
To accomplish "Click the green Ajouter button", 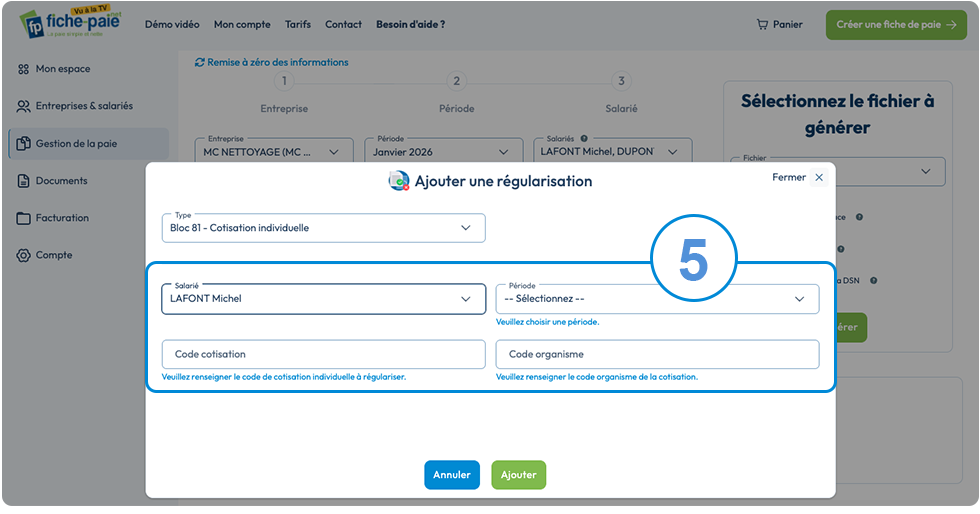I will (519, 475).
